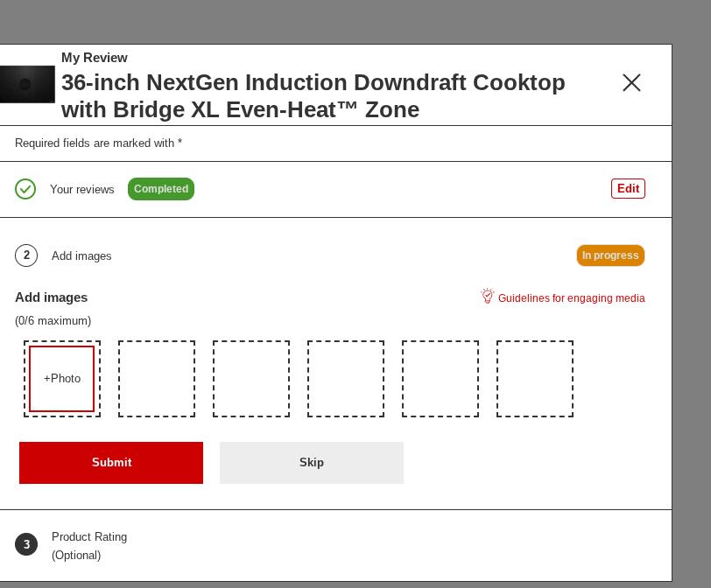Click the green Completed badge
Screen dimensions: 711x588
pos(161,189)
